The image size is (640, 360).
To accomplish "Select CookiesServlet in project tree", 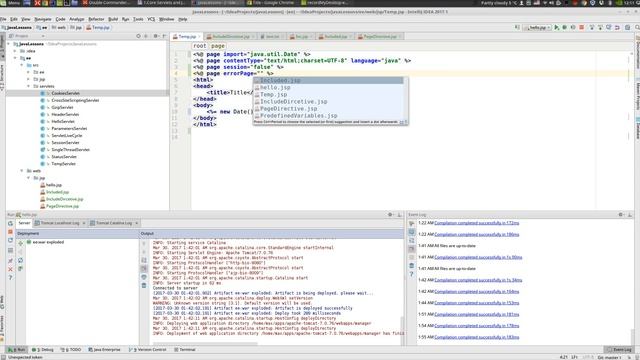I will tap(65, 93).
